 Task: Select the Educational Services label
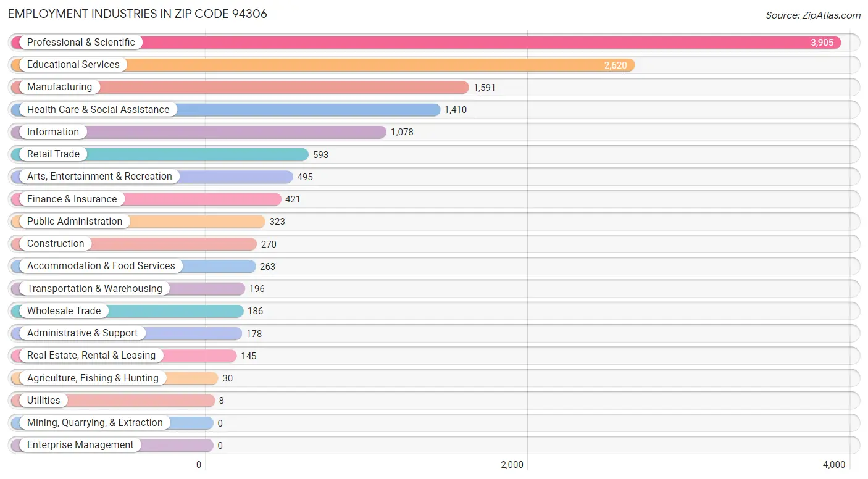click(x=73, y=65)
